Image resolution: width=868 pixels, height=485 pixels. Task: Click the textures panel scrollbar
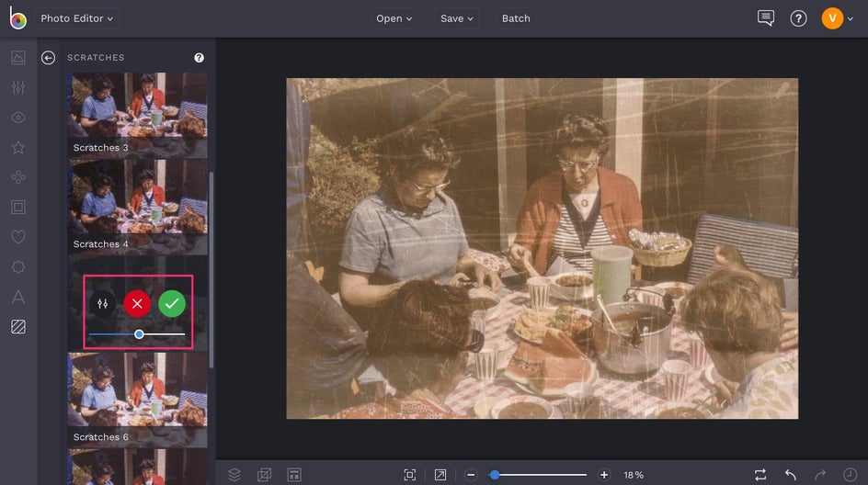(211, 270)
